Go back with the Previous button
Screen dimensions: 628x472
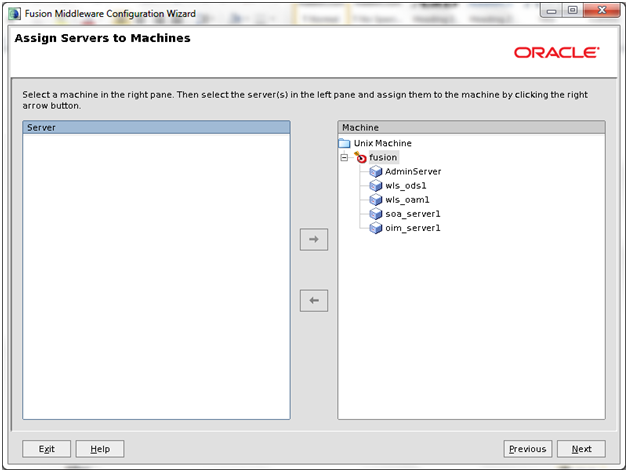point(527,449)
